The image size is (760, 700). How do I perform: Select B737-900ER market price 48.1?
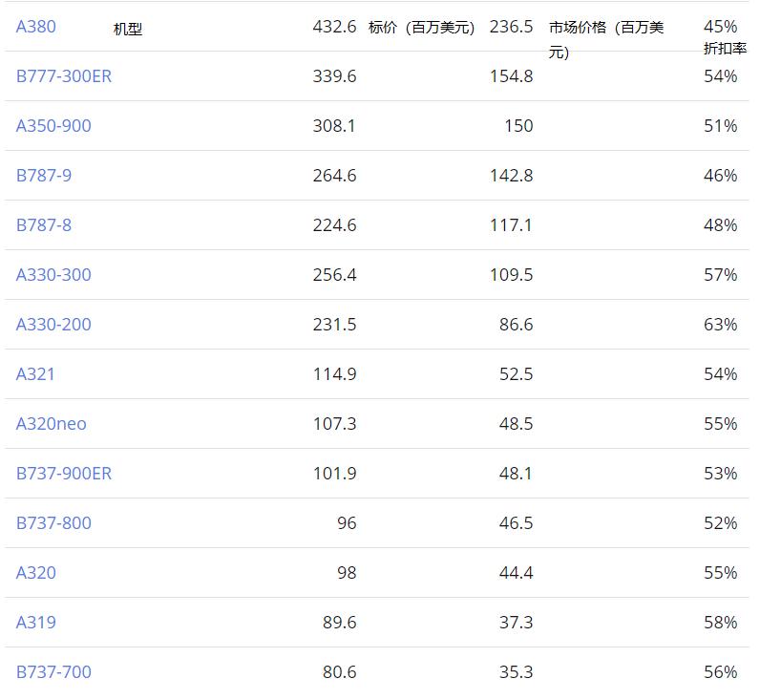517,473
